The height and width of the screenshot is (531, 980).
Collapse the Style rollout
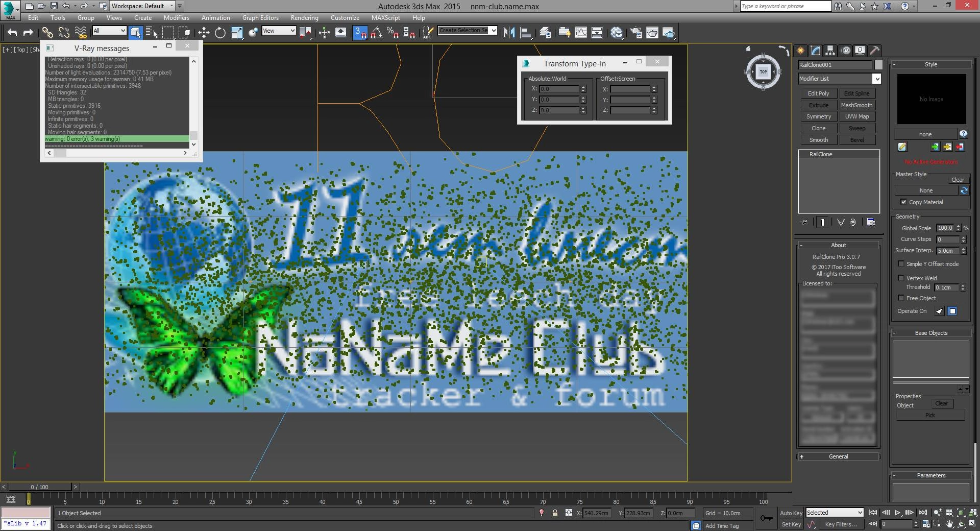pyautogui.click(x=930, y=64)
